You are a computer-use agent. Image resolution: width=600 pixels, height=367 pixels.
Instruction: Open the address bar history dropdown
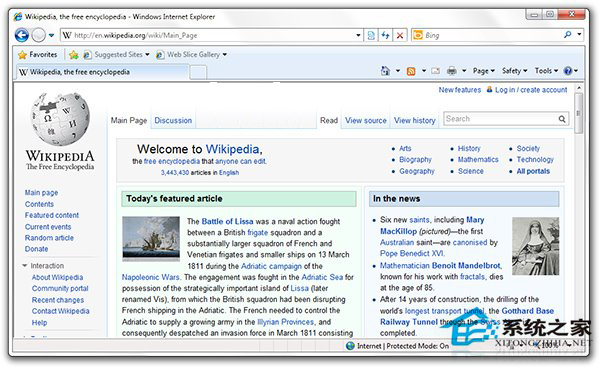[358, 36]
